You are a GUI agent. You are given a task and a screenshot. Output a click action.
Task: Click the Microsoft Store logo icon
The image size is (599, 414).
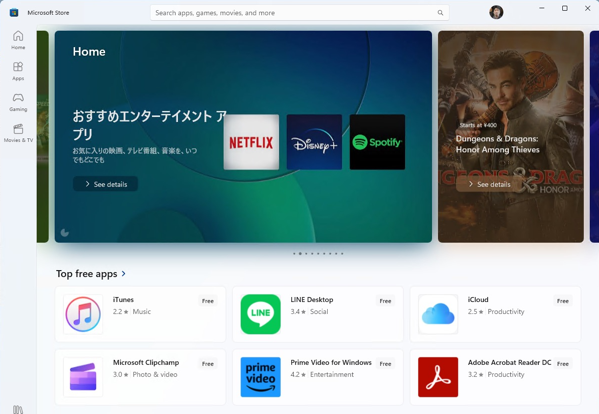point(14,13)
